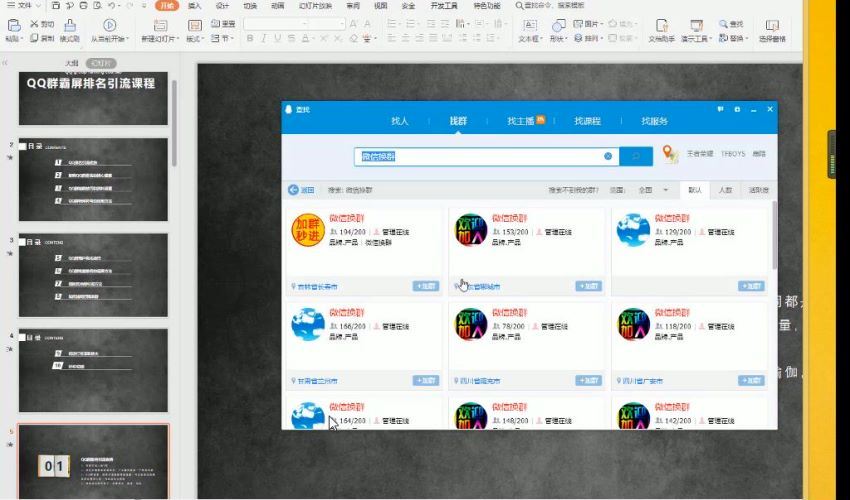Click the Replace icon in ribbon
Image resolution: width=850 pixels, height=500 pixels.
(x=723, y=38)
